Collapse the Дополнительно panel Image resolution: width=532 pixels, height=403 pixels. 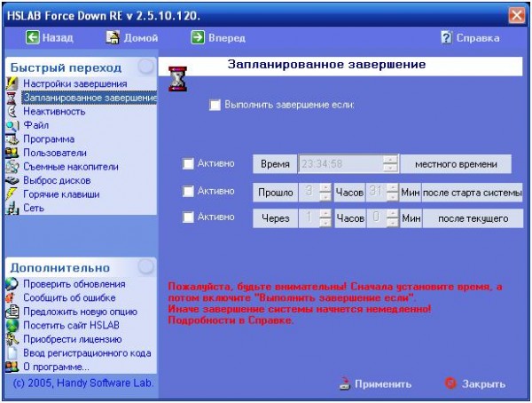(146, 266)
